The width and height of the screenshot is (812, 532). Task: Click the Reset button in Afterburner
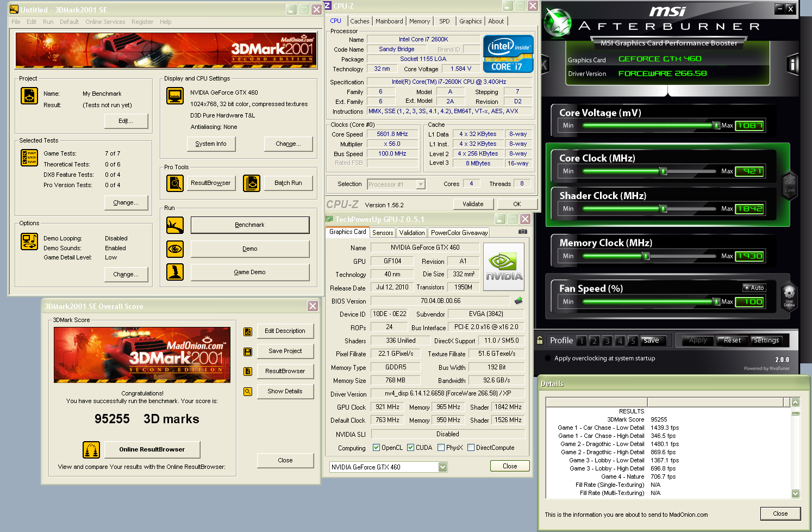[732, 341]
